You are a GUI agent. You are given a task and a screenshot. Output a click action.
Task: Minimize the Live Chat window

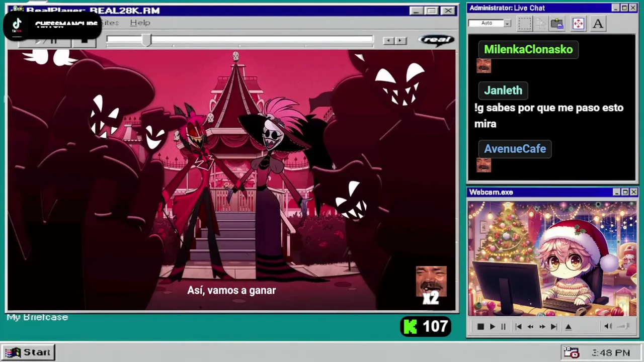pos(616,8)
